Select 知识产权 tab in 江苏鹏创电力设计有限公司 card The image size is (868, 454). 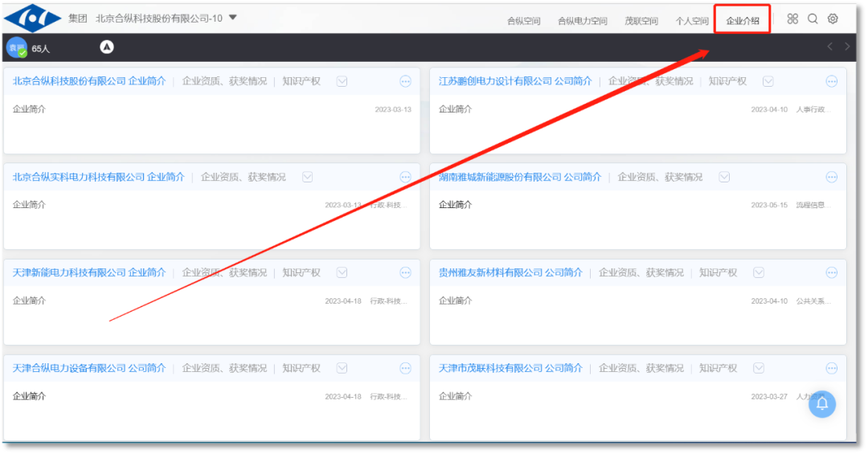pos(727,81)
